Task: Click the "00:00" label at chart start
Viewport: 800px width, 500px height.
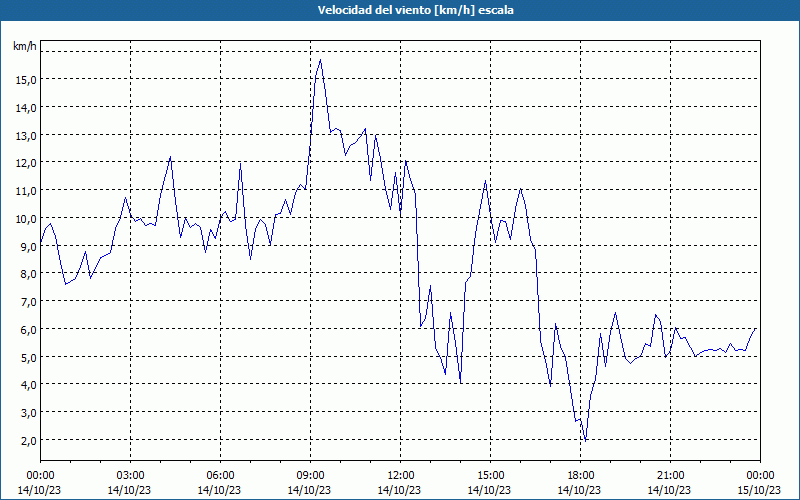Action: [x=40, y=476]
